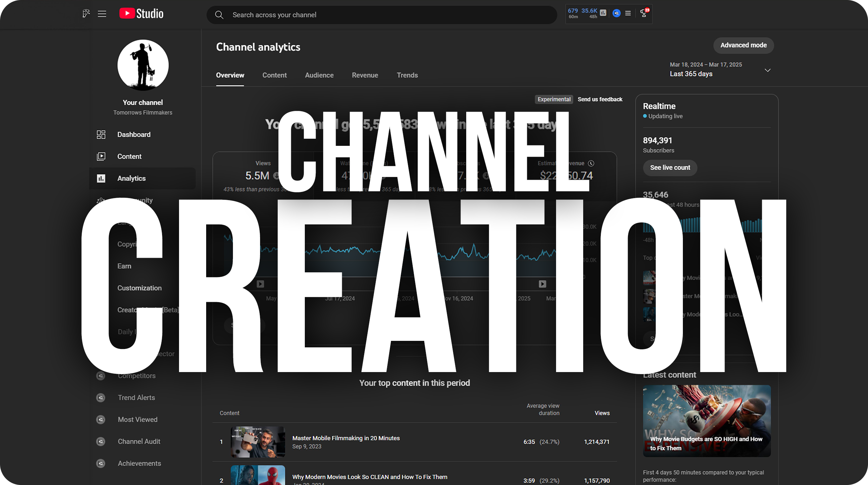Click the vidIQ three-line menu icon
The image size is (868, 485).
coord(628,13)
